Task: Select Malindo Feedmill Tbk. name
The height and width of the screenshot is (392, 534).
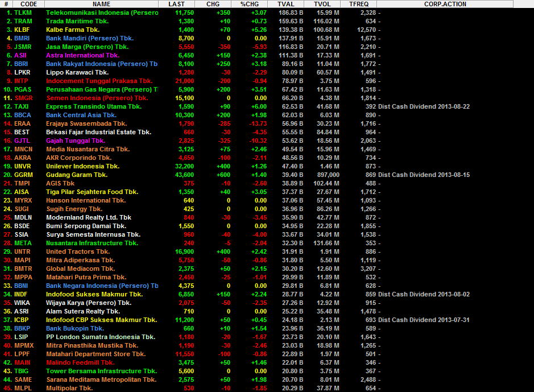Action: pos(80,362)
